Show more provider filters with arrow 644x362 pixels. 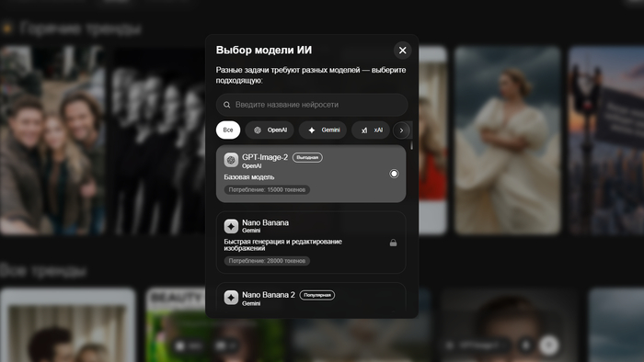[x=401, y=130]
